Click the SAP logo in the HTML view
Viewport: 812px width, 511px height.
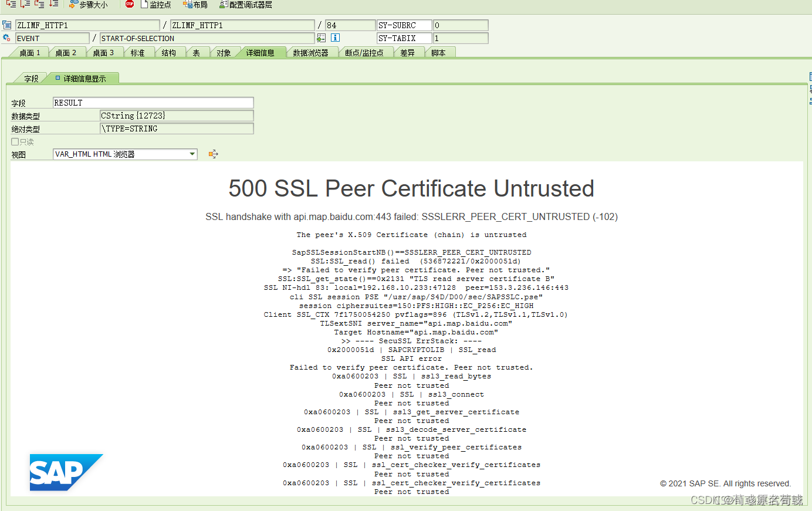pos(66,472)
